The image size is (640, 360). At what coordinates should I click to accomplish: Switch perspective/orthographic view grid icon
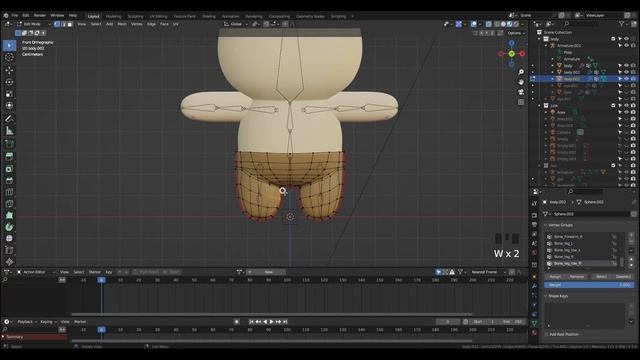pyautogui.click(x=521, y=102)
